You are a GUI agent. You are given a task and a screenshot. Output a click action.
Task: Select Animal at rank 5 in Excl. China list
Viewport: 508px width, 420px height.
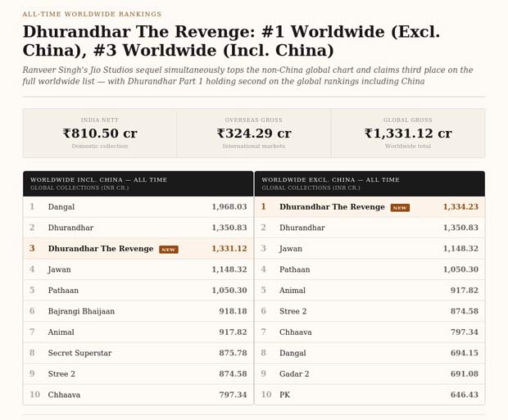[x=370, y=291]
